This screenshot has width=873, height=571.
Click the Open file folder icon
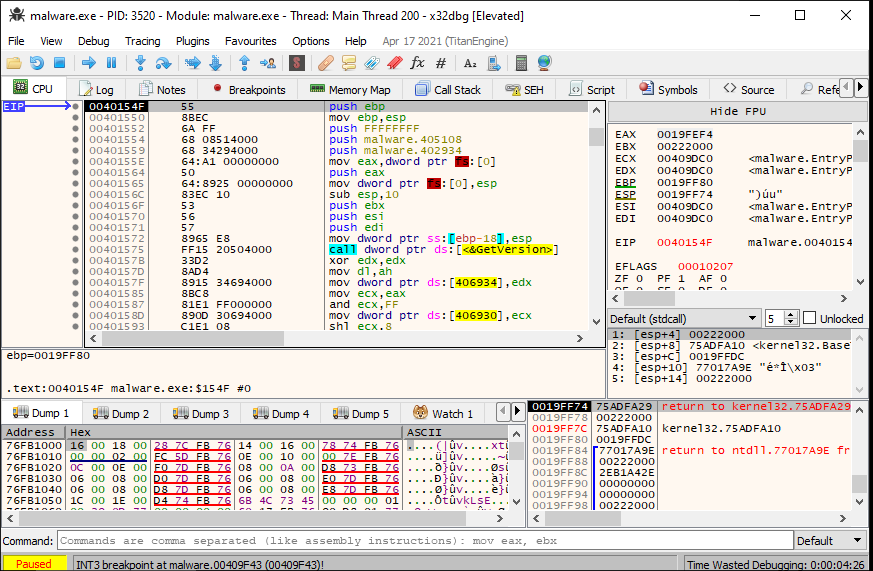pos(14,63)
